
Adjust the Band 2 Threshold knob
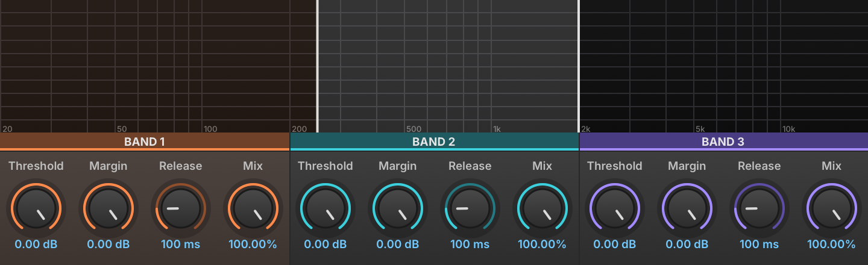pos(325,208)
